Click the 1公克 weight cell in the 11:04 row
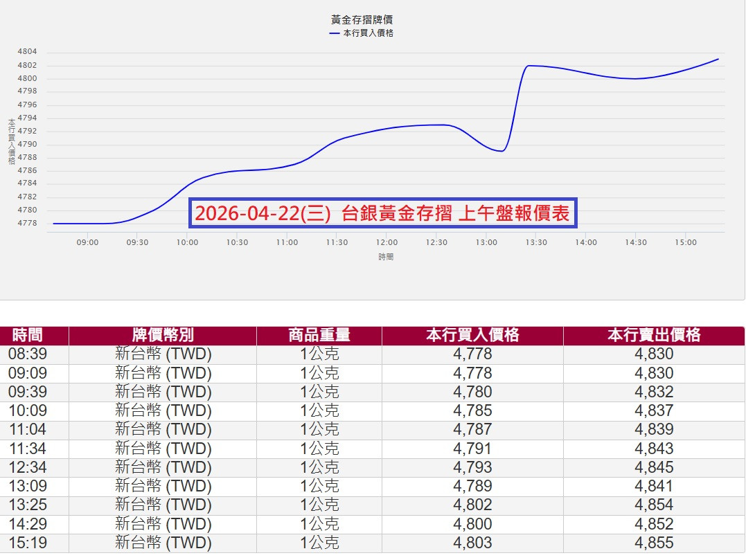746x560 pixels. [320, 430]
